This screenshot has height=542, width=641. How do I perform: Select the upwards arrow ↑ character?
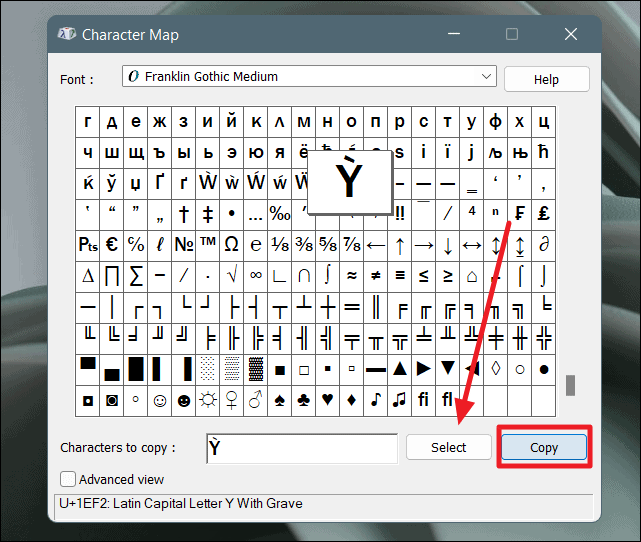[x=400, y=245]
